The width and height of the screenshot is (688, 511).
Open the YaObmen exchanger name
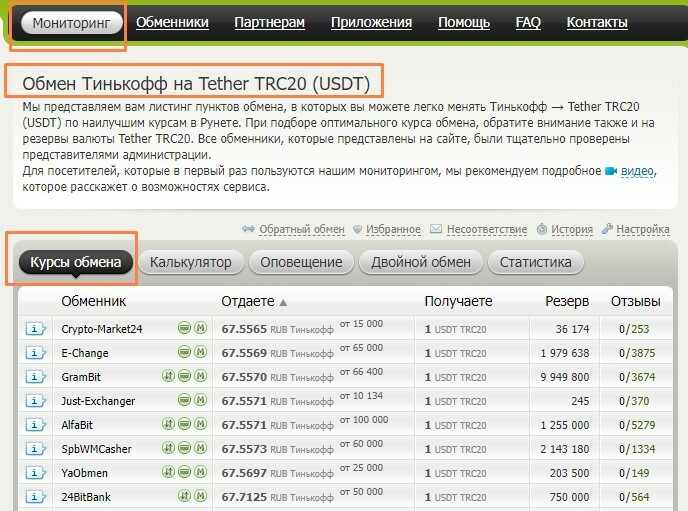(x=84, y=473)
